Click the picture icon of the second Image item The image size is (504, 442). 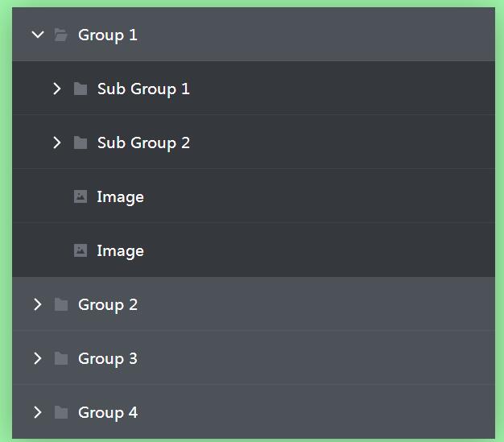[80, 250]
